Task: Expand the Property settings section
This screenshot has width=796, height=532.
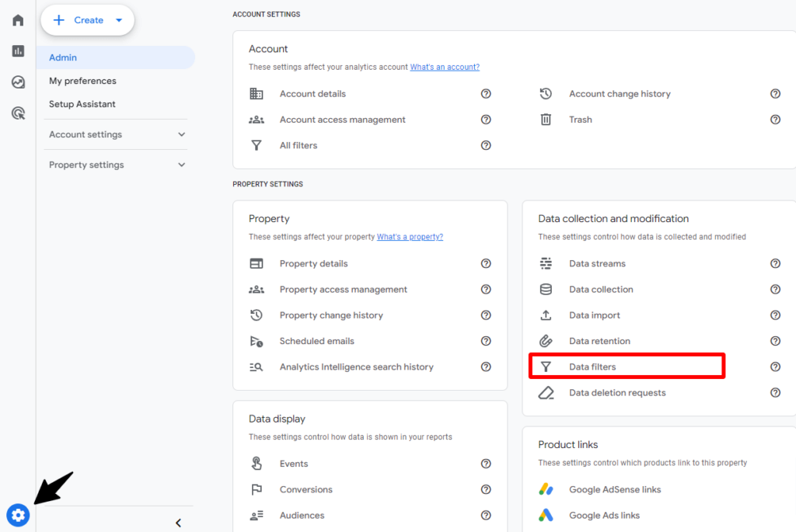Action: (x=117, y=165)
